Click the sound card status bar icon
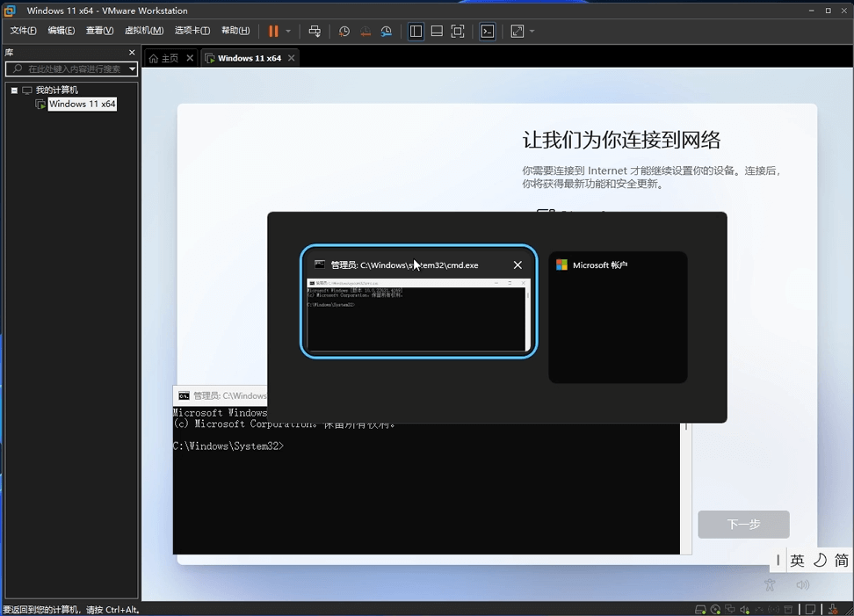Image resolution: width=854 pixels, height=616 pixels. pos(744,610)
